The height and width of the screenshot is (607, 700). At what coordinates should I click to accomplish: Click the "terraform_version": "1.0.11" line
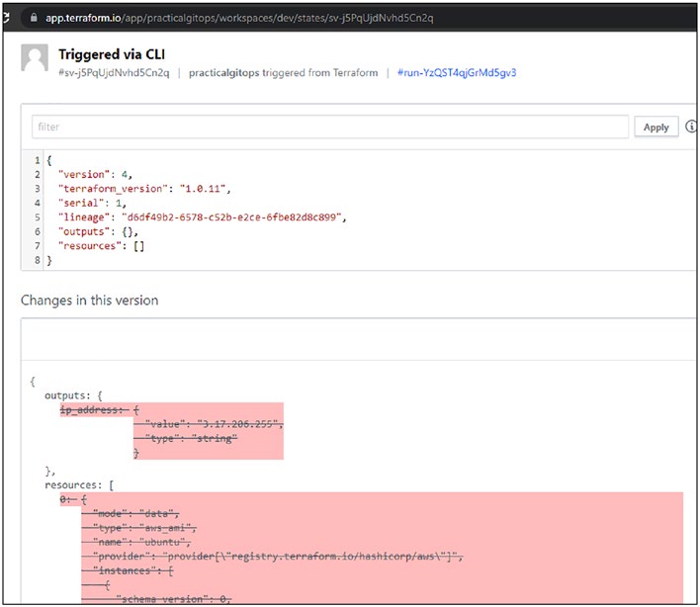click(x=144, y=189)
